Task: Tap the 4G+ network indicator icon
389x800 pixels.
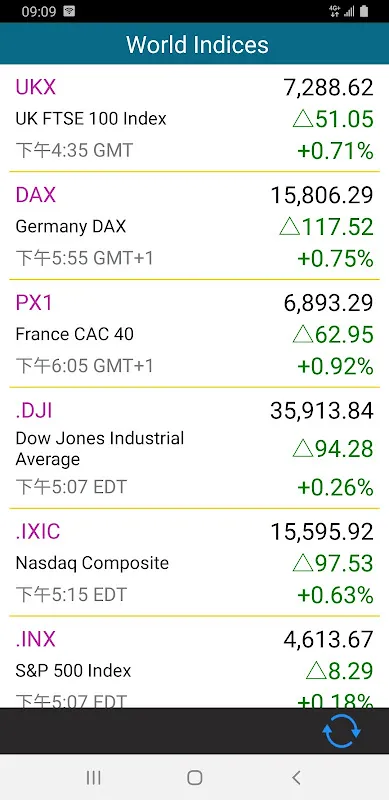Action: click(x=335, y=11)
